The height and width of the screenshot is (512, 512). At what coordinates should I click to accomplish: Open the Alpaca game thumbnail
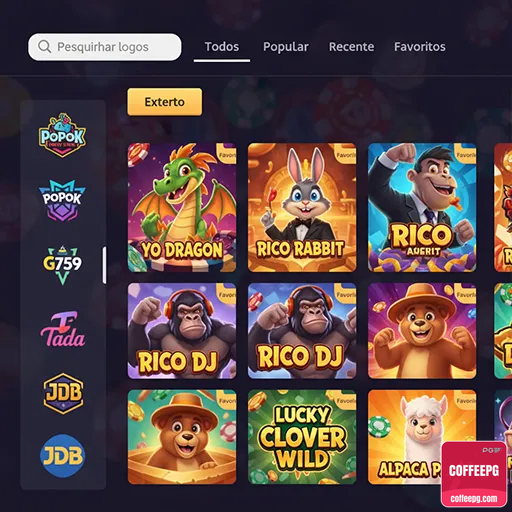422,437
